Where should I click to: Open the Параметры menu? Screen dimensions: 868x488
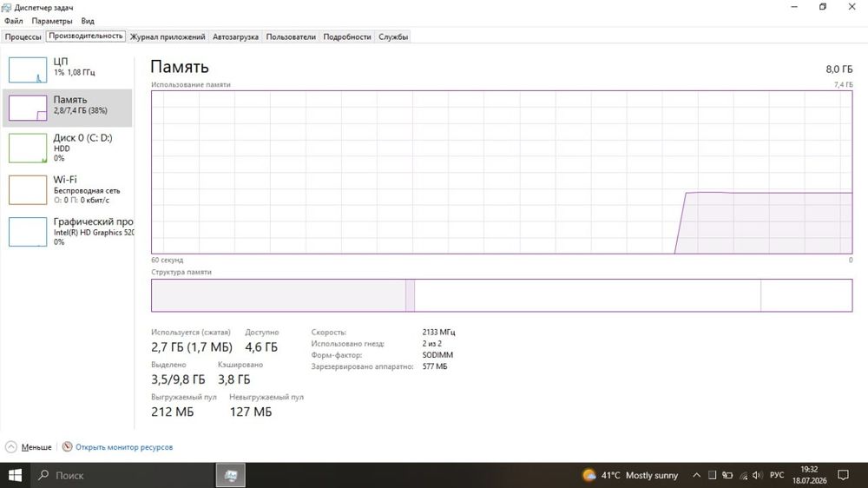coord(52,21)
